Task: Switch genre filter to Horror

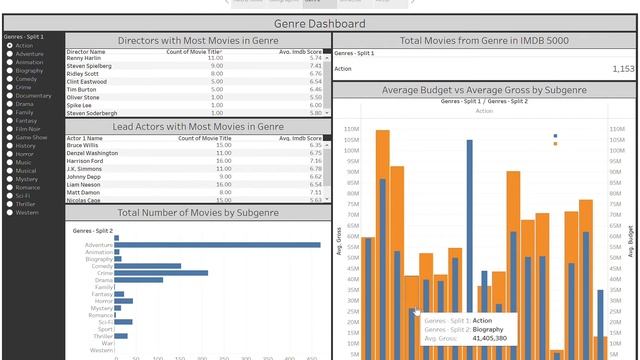Action: [10, 154]
